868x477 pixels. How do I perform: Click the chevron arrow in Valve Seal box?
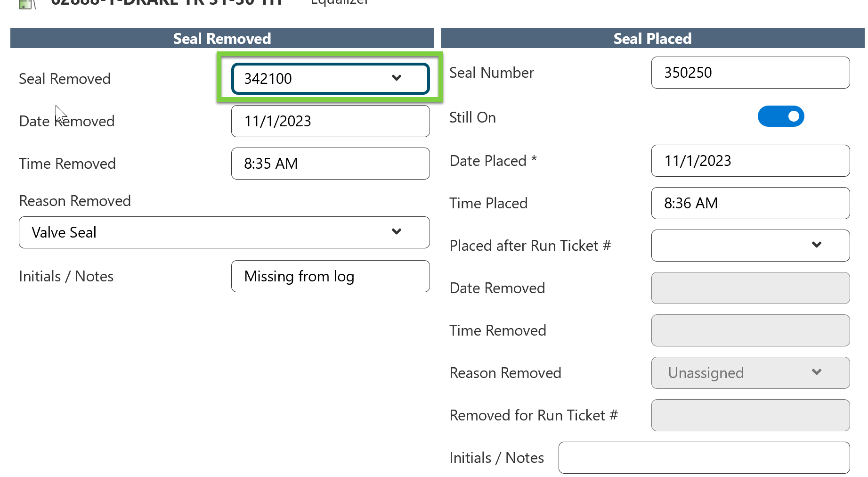[397, 231]
